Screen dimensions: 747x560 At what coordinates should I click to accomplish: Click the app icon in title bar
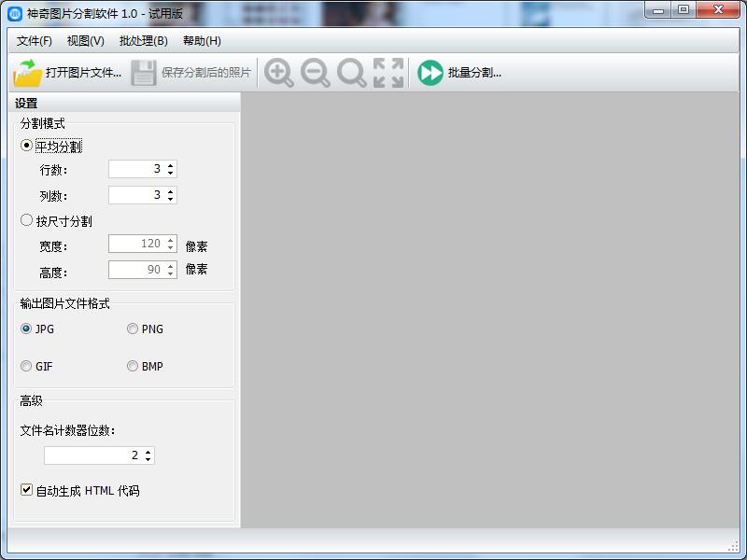pos(15,13)
